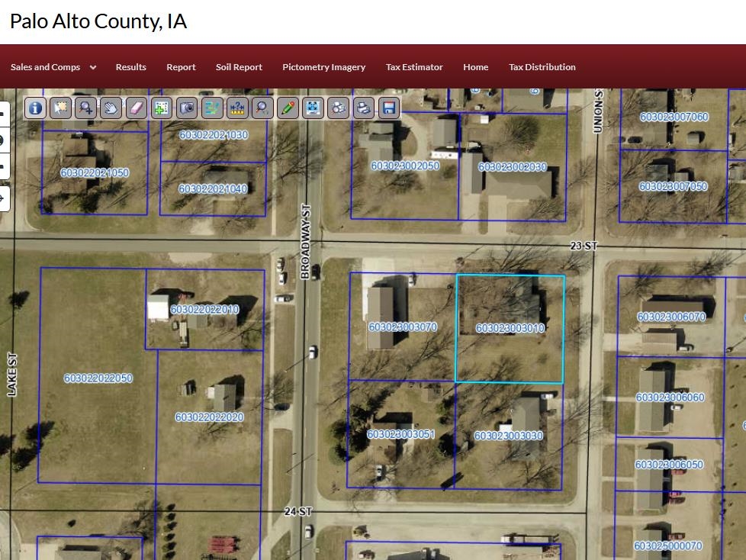Go to the Soil Report page
This screenshot has width=746, height=560.
tap(239, 67)
